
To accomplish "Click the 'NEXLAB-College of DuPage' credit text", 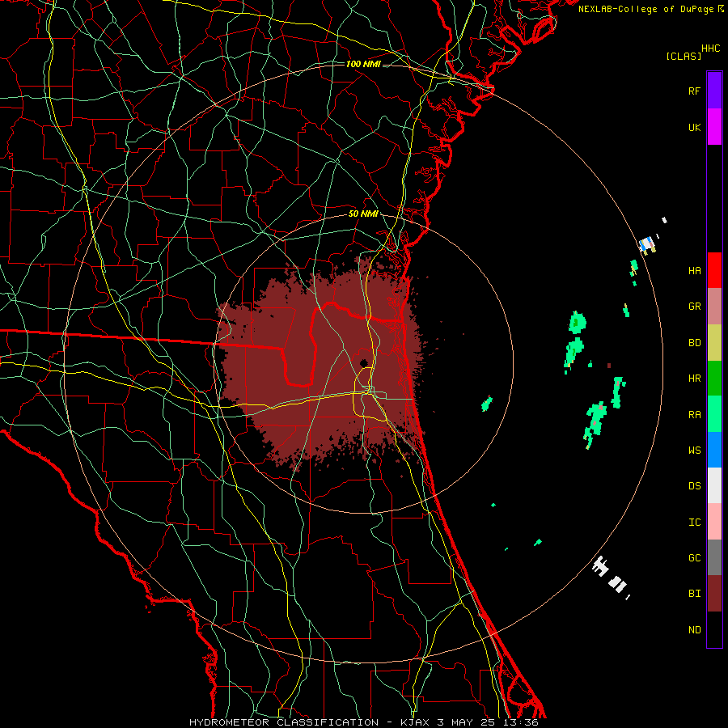I will [x=646, y=9].
